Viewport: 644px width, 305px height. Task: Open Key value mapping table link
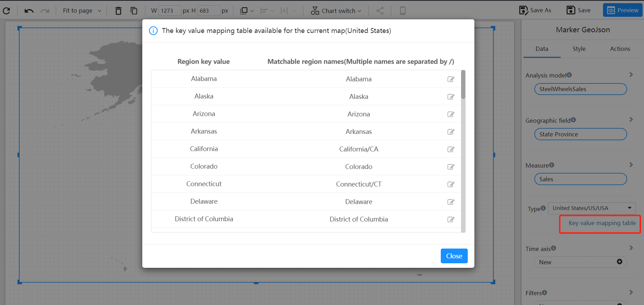[x=602, y=223]
